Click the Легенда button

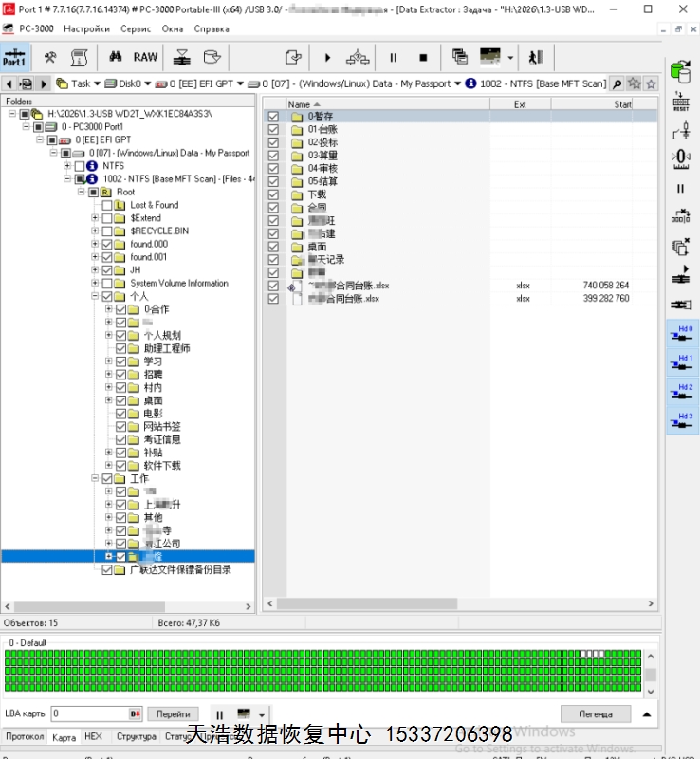pyautogui.click(x=595, y=713)
